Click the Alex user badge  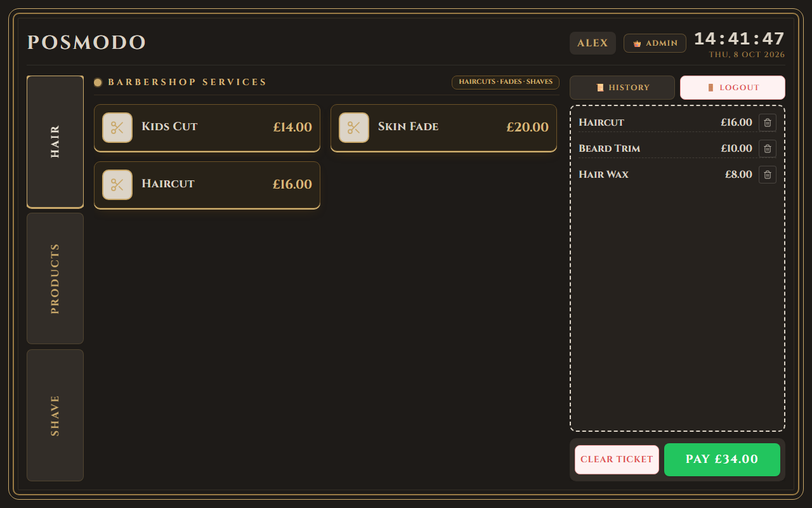[x=593, y=43]
